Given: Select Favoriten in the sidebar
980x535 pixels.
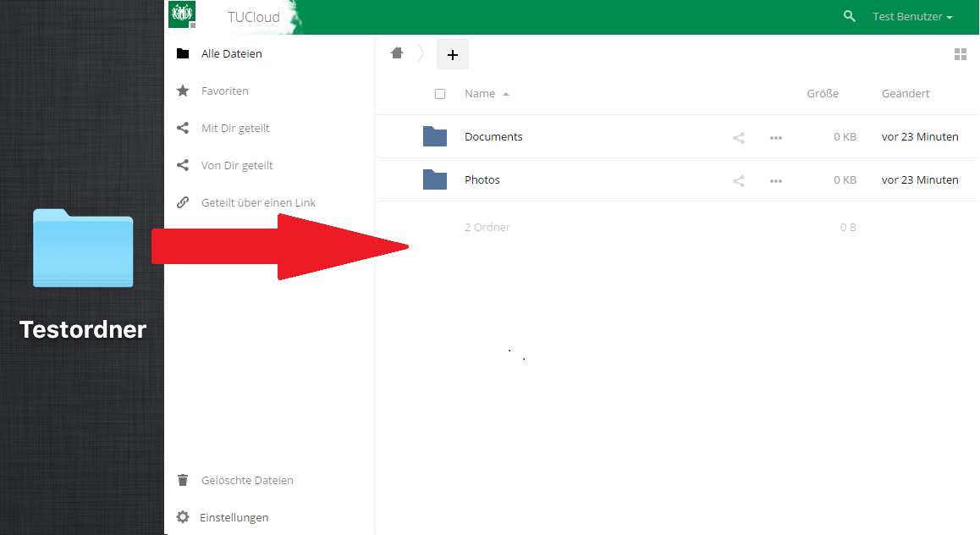Looking at the screenshot, I should click(224, 91).
